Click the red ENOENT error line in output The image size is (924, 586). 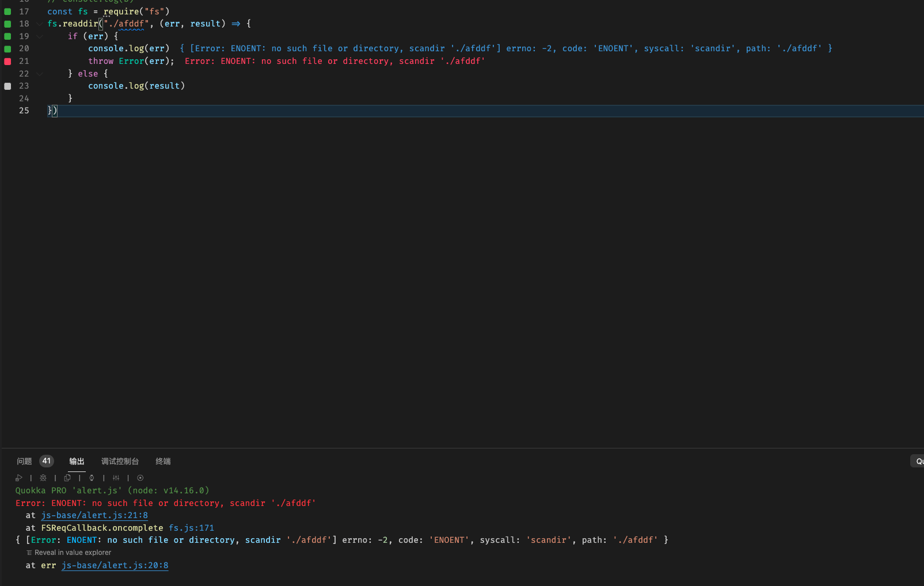pyautogui.click(x=166, y=503)
